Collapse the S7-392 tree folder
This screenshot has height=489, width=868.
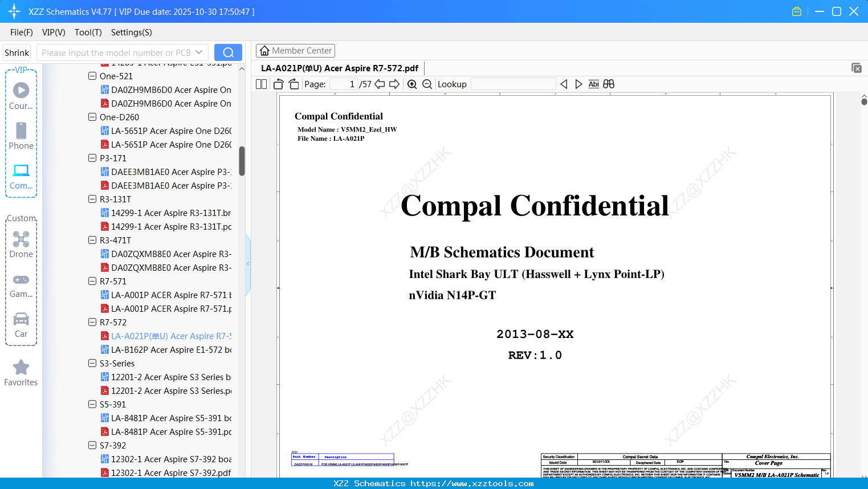(92, 445)
